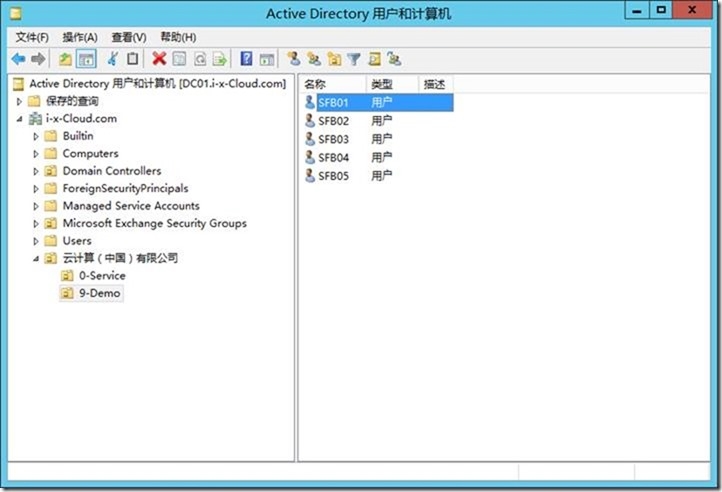Viewport: 722px width, 492px height.
Task: Expand the ForeignSecurityPrincipals node
Action: coord(36,188)
